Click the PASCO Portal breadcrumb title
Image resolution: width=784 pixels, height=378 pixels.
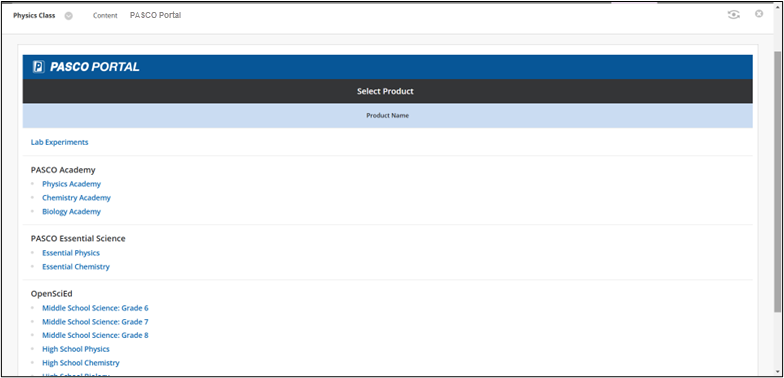coord(156,16)
